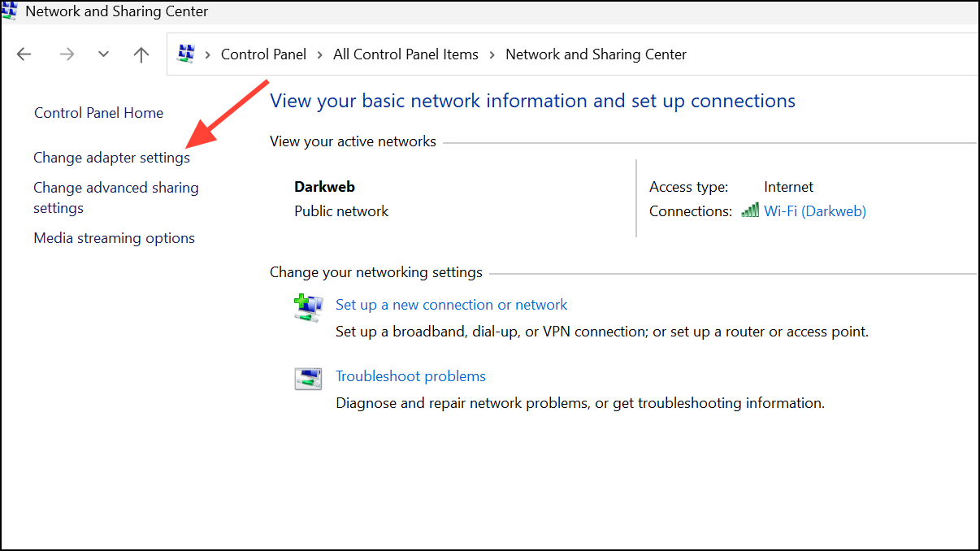Open Change advanced sharing settings
980x551 pixels.
point(115,197)
